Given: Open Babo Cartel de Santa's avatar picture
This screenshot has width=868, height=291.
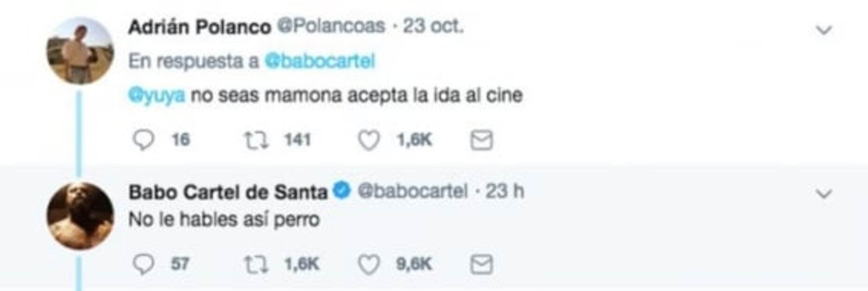Looking at the screenshot, I should [80, 216].
